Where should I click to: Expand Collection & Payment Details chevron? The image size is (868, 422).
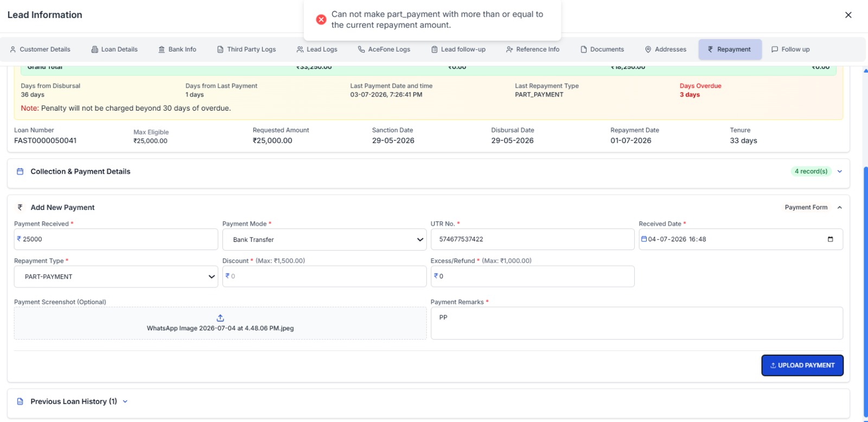click(840, 171)
